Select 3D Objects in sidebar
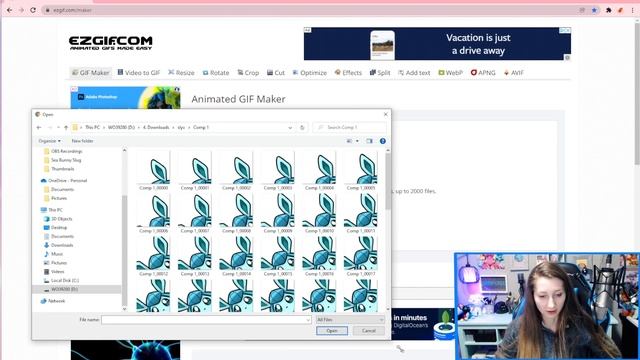This screenshot has height=360, width=640. coord(61,219)
